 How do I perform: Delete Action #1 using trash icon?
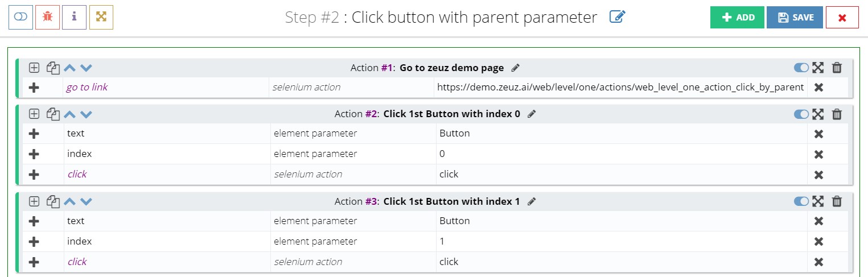[837, 68]
